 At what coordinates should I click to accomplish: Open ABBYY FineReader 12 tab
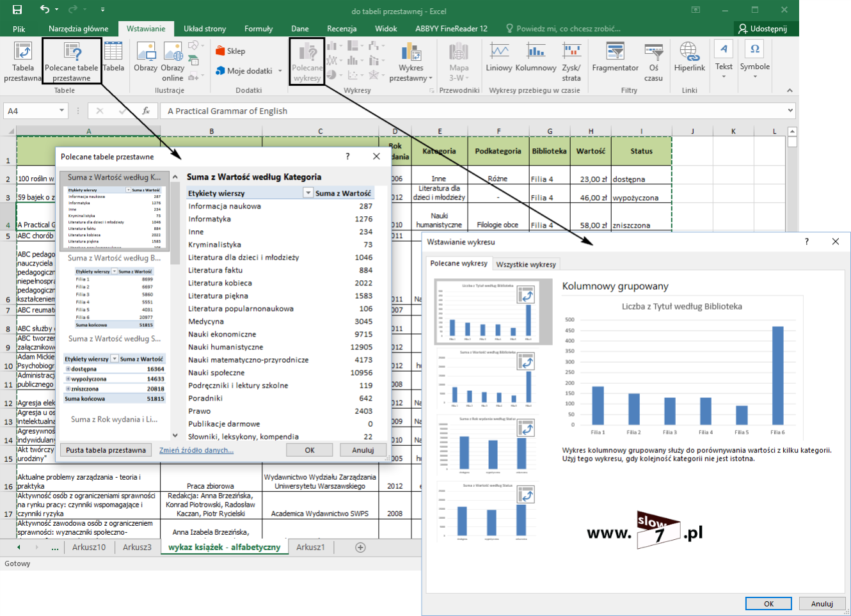451,29
